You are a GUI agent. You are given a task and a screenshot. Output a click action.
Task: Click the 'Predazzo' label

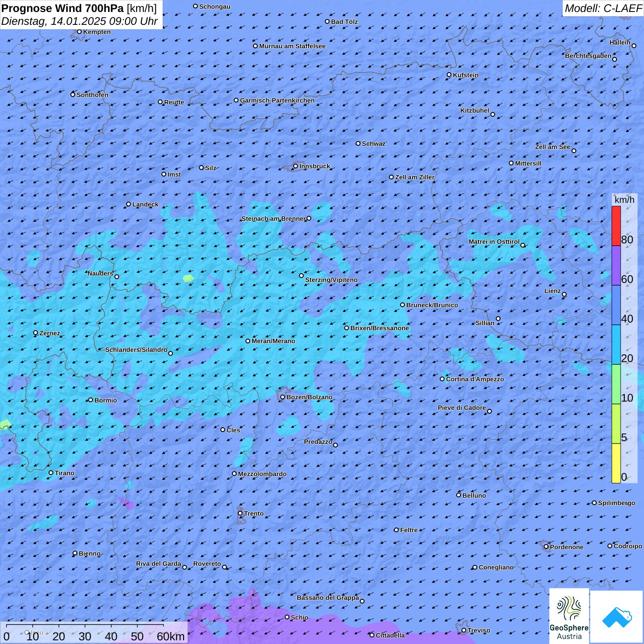[318, 442]
